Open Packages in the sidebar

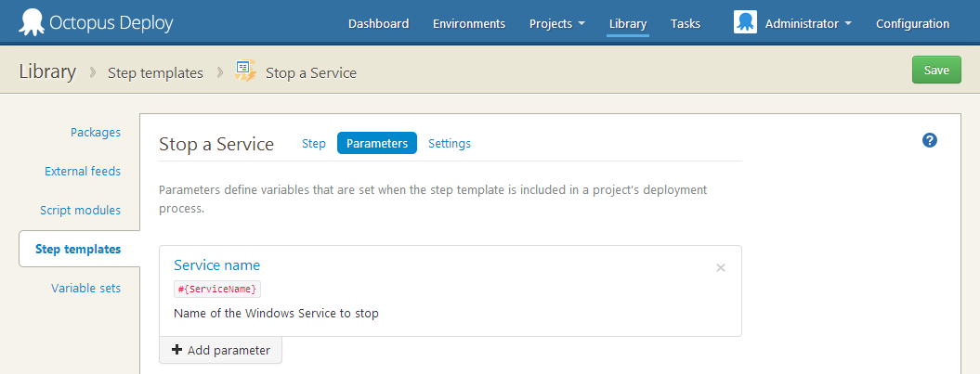96,133
